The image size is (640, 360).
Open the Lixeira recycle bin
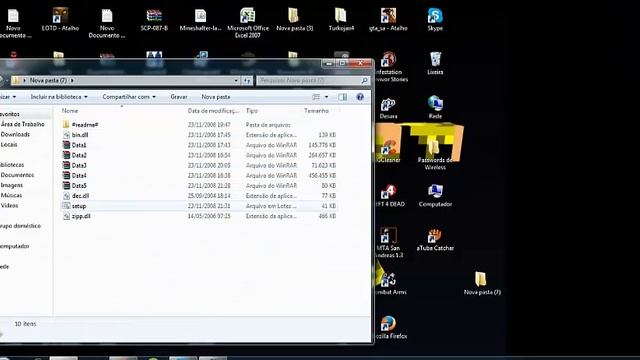435,63
